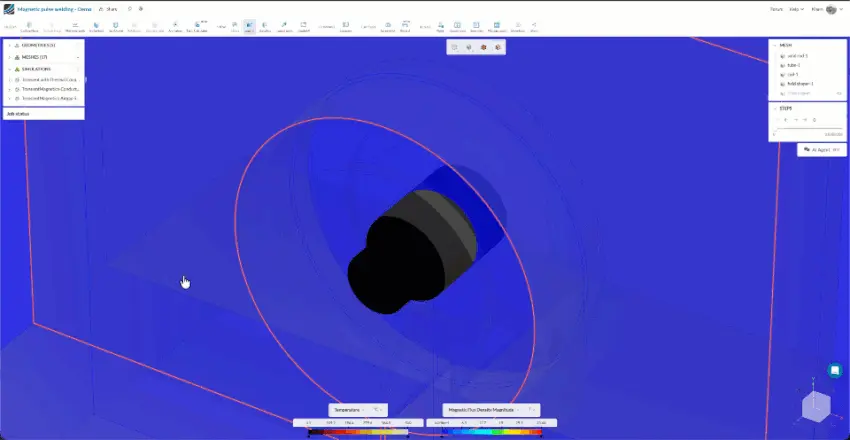
Task: Click the SimScale logo icon
Action: [x=9, y=9]
